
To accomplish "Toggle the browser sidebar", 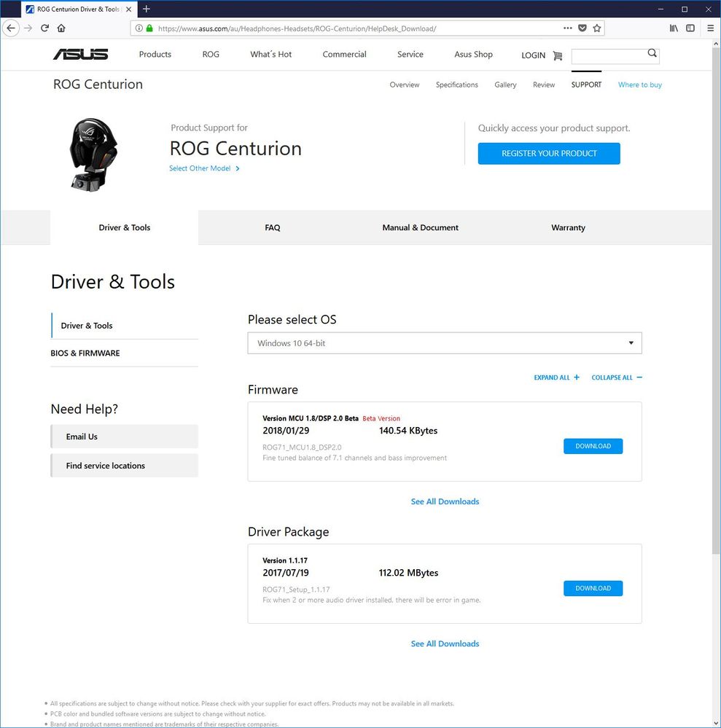I will [690, 28].
